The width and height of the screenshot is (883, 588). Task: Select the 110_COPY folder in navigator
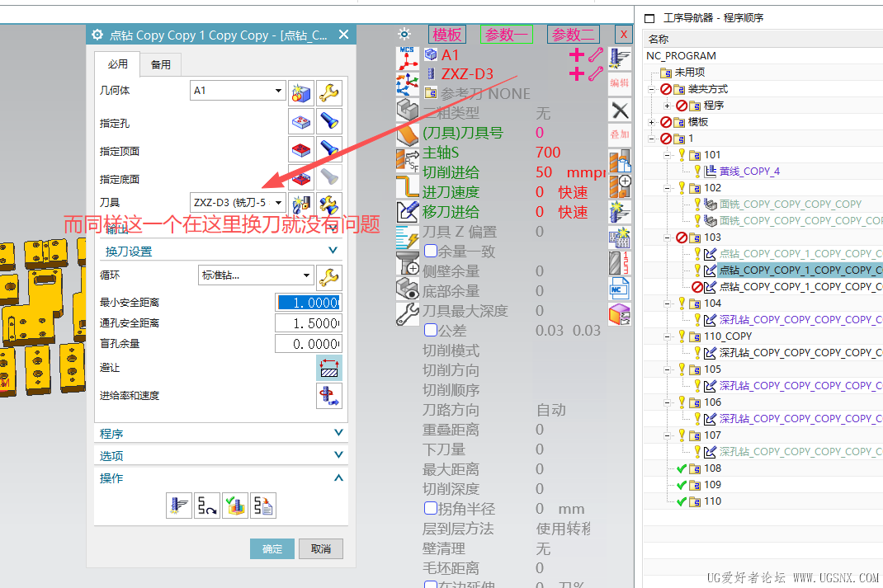click(x=728, y=336)
